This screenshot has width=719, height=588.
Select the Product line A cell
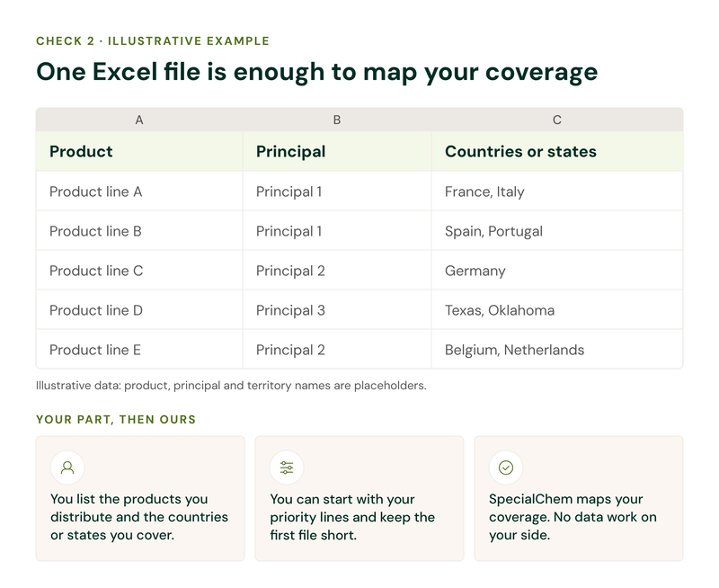coord(139,192)
